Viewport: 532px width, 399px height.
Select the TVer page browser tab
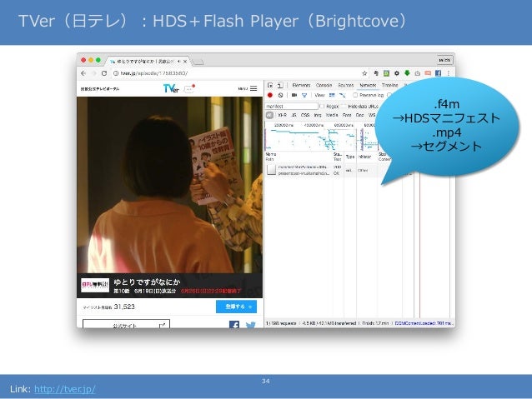tap(148, 62)
